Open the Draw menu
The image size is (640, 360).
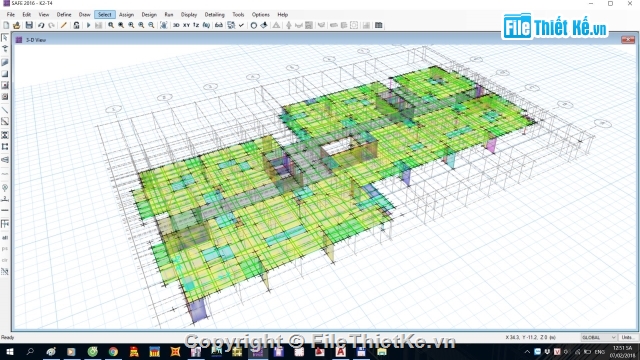point(84,15)
